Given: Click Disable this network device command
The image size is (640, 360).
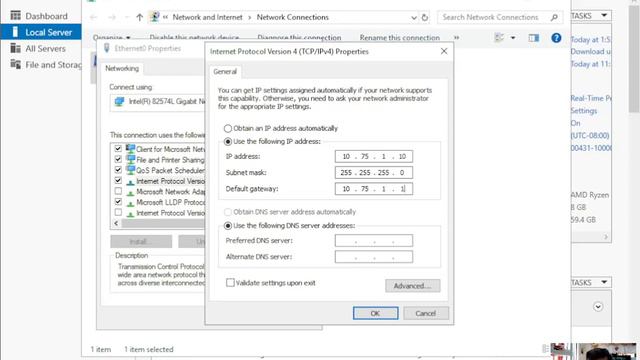Looking at the screenshot, I should [194, 38].
